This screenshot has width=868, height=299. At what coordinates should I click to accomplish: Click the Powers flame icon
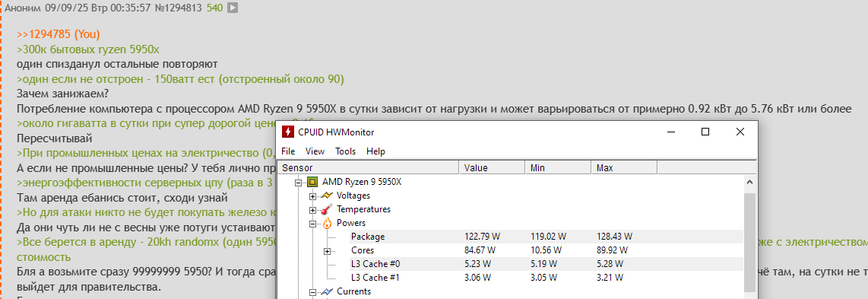327,223
